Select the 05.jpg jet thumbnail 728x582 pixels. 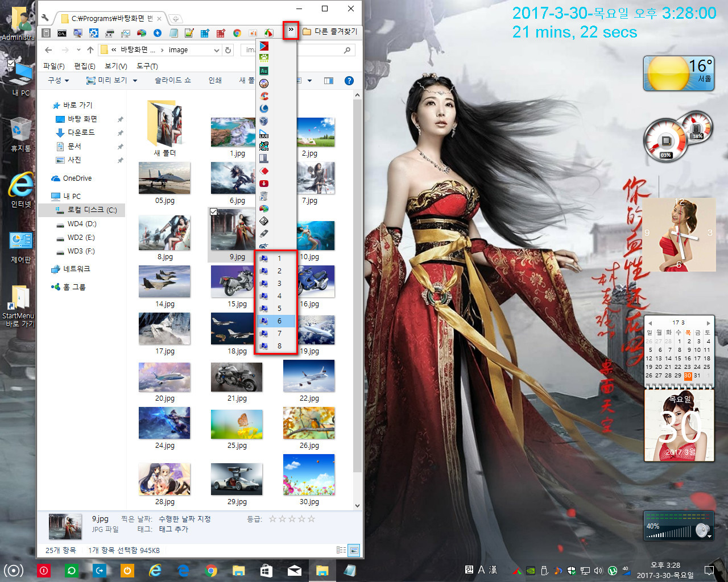point(165,178)
